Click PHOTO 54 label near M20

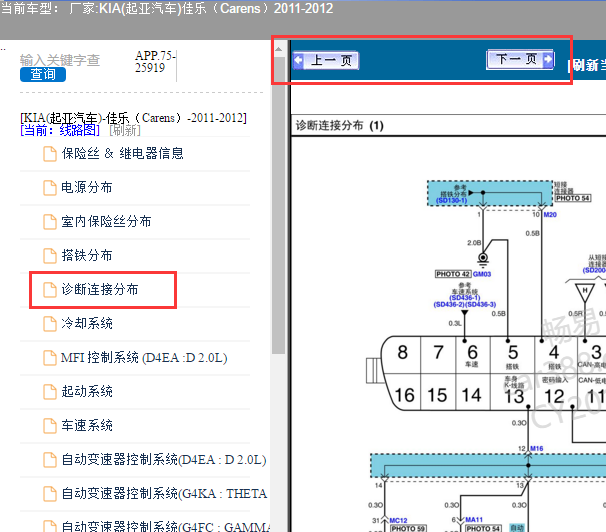573,198
